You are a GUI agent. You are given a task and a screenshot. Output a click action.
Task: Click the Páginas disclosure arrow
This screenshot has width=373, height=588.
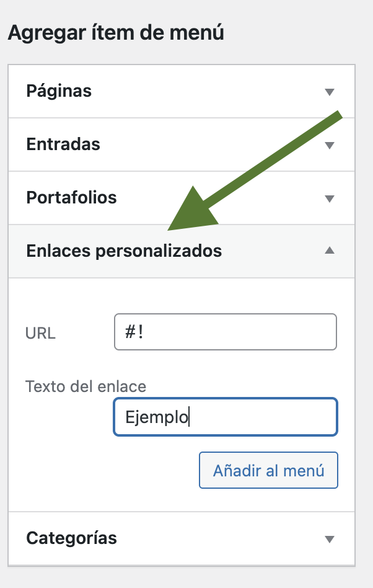pyautogui.click(x=330, y=92)
